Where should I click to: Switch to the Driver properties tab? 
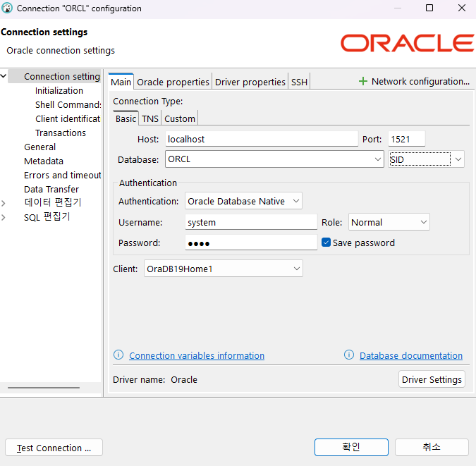click(x=250, y=82)
